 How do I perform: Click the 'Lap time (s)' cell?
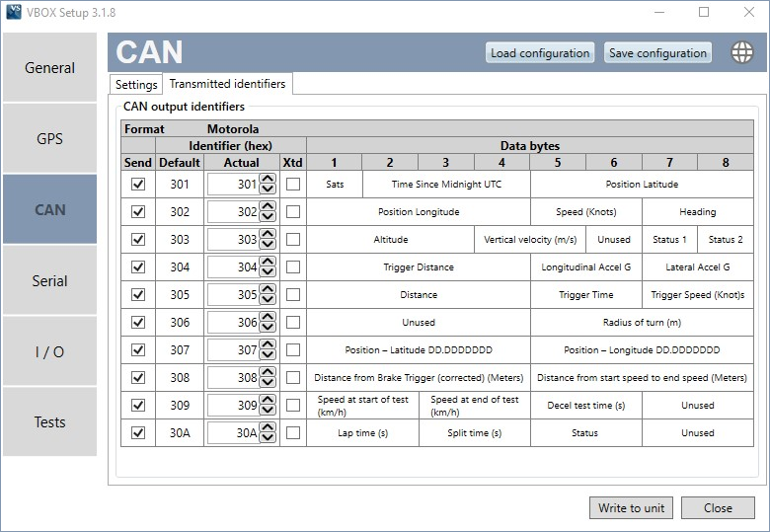pos(362,433)
